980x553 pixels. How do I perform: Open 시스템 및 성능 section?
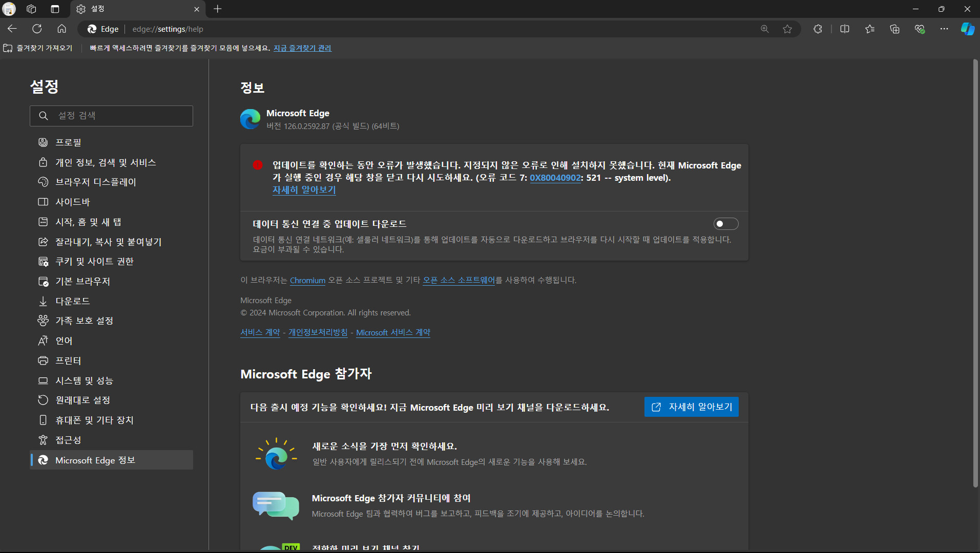(x=111, y=380)
